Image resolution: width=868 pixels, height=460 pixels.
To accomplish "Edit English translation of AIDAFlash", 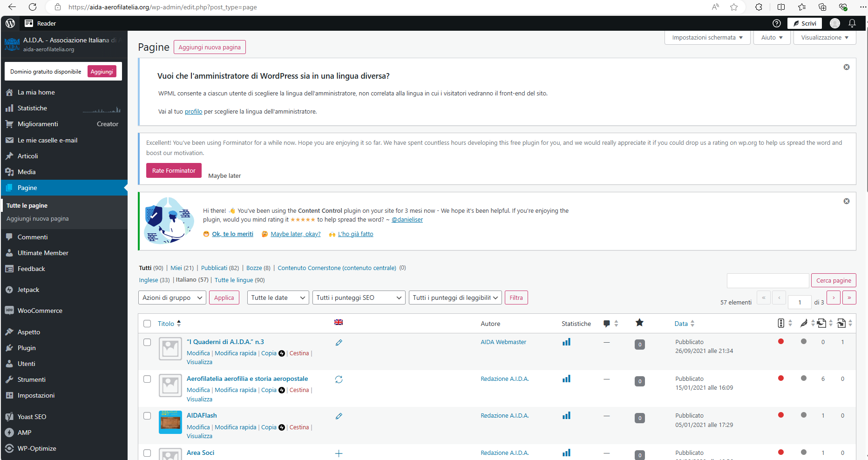I will 339,416.
